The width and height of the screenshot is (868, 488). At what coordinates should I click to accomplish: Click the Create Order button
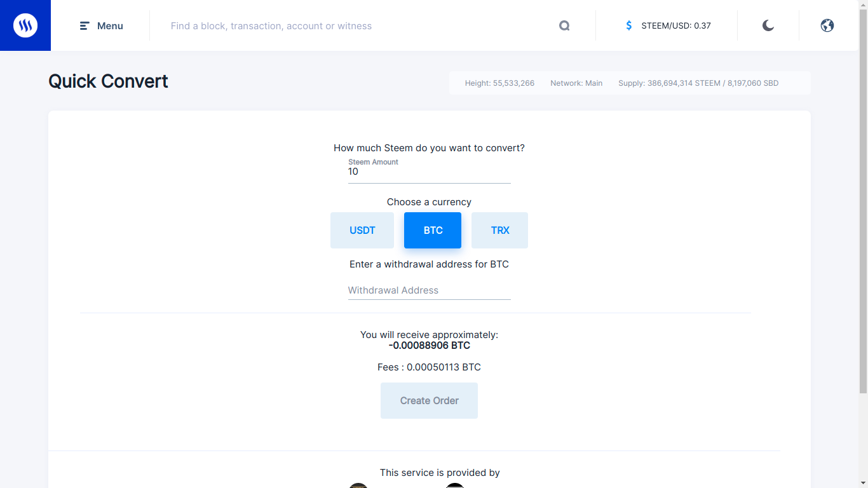coord(430,400)
